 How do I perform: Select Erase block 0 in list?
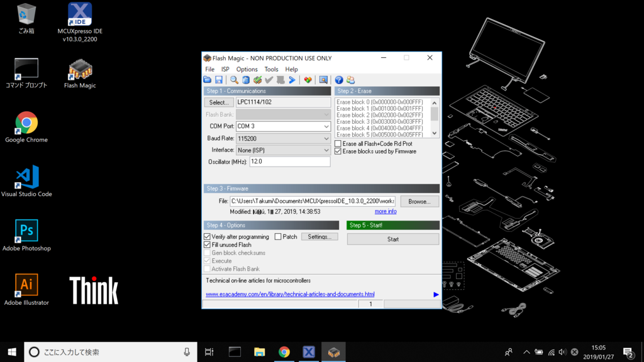(379, 102)
